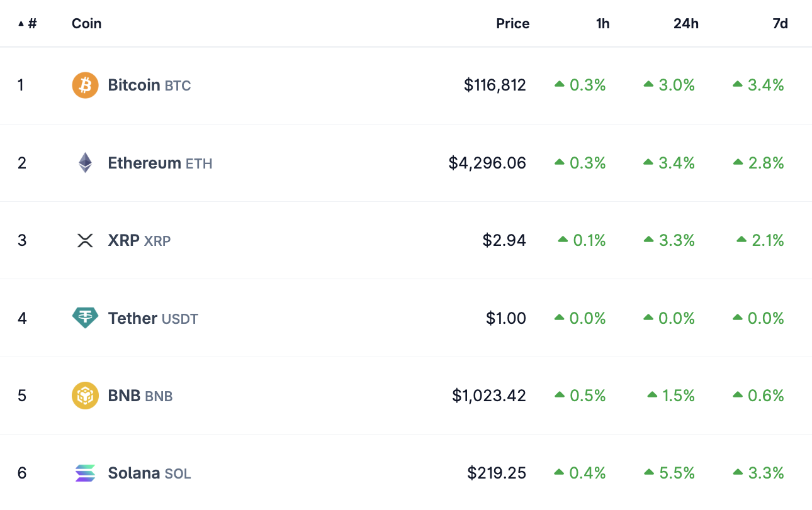Click the Solana logo icon
The image size is (812, 510).
tap(85, 473)
